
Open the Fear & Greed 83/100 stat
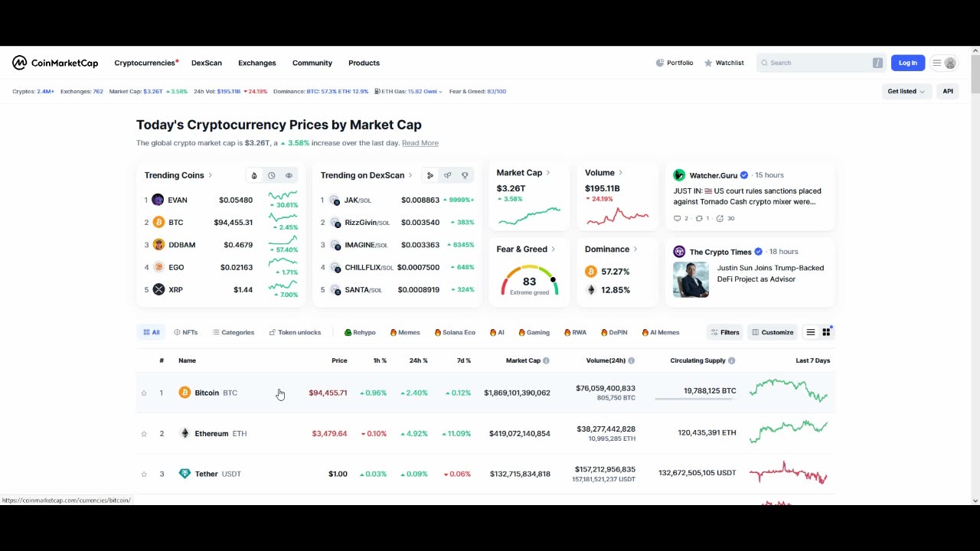(x=478, y=91)
